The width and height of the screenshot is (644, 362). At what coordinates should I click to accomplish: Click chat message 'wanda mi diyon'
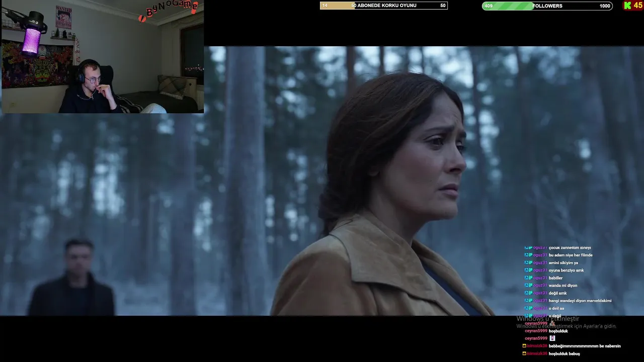pyautogui.click(x=562, y=285)
